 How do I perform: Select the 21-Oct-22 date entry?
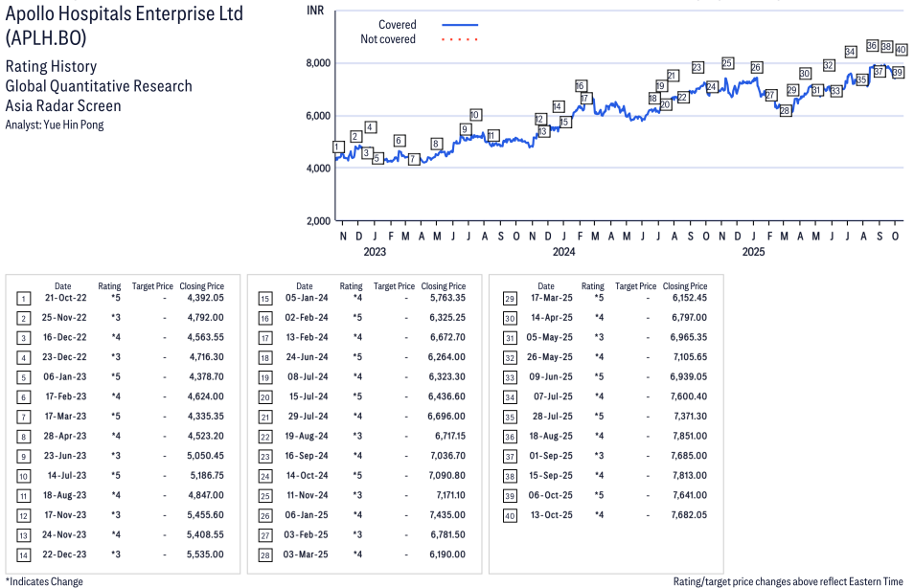65,298
